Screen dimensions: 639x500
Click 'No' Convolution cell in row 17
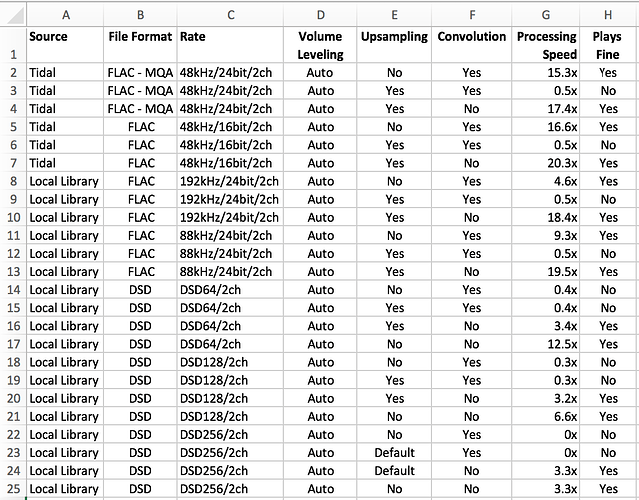pos(472,344)
